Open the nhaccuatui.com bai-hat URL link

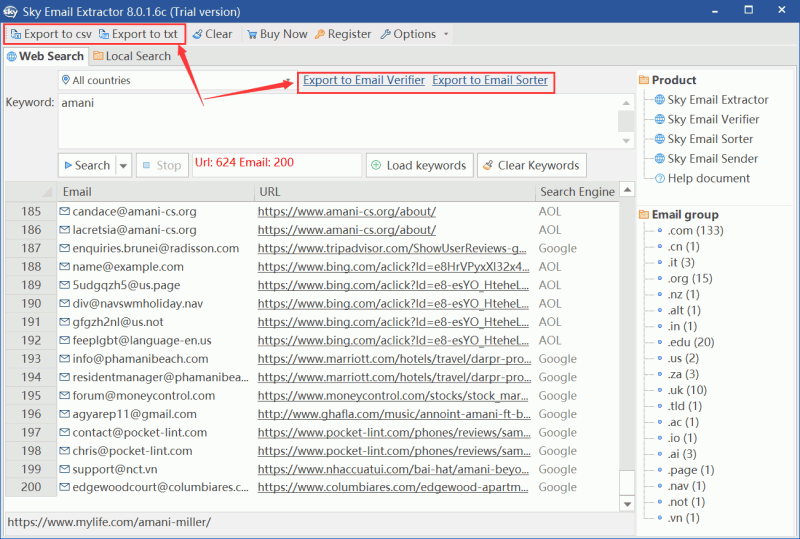(x=393, y=469)
